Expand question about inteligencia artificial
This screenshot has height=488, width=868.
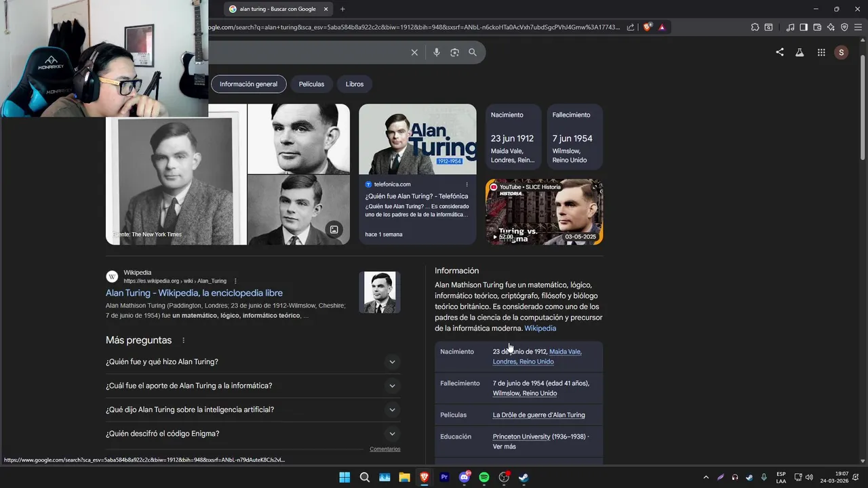point(253,409)
